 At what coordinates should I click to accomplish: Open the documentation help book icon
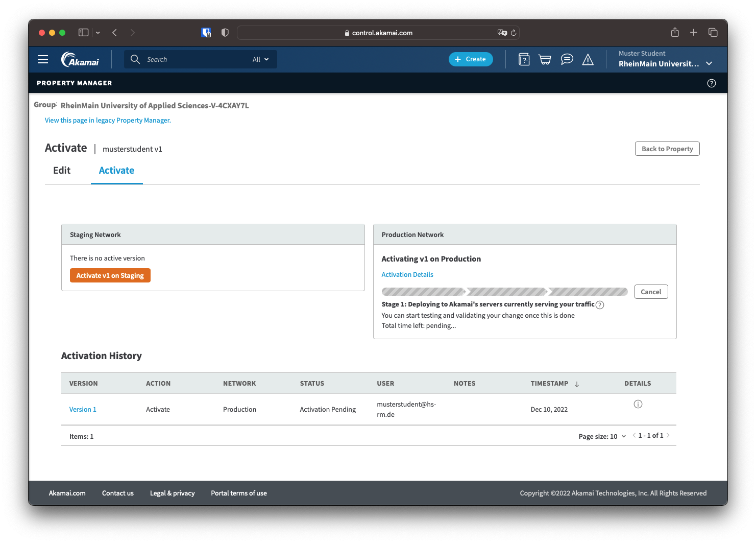point(524,60)
